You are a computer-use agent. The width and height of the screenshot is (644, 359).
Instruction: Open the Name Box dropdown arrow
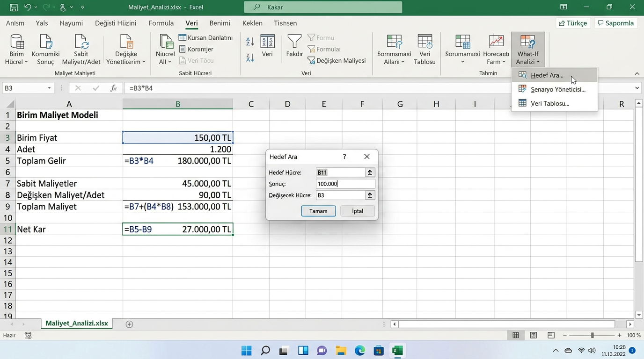tap(49, 88)
